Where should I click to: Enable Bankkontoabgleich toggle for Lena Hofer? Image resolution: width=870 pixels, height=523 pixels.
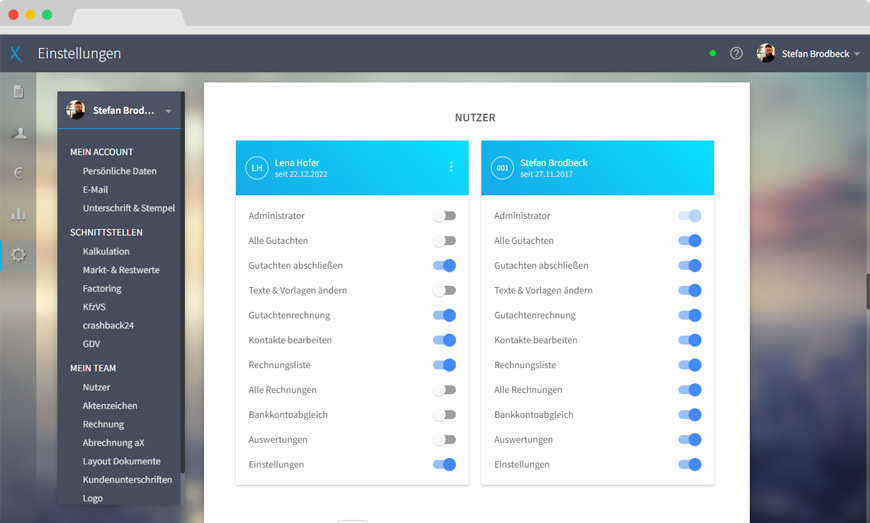point(444,415)
